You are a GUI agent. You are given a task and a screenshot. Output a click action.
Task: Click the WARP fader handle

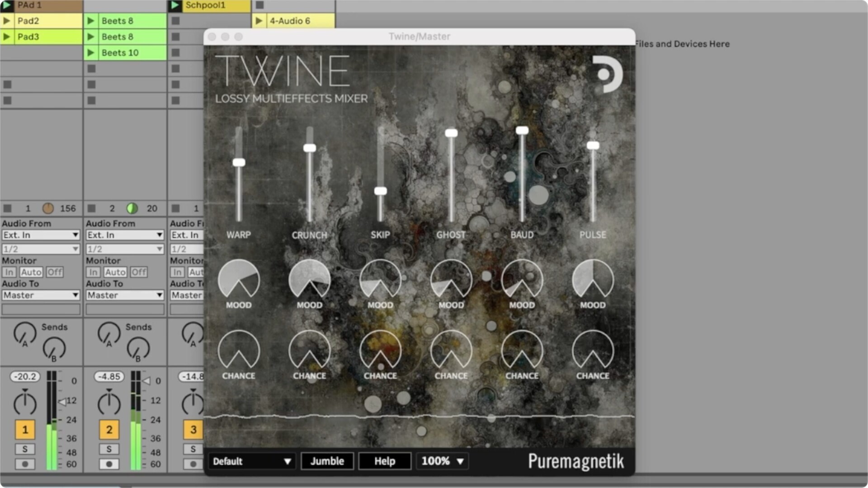click(239, 163)
